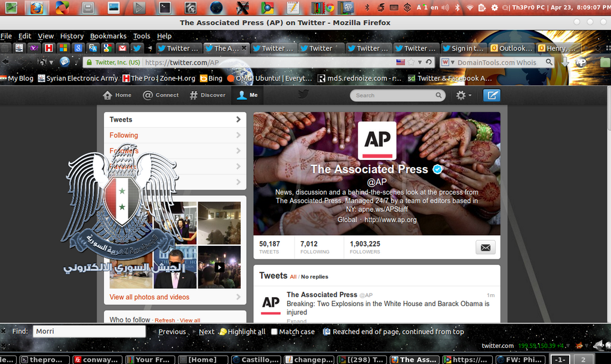Image resolution: width=611 pixels, height=364 pixels.
Task: Click the green padlock site identity icon
Action: 89,62
